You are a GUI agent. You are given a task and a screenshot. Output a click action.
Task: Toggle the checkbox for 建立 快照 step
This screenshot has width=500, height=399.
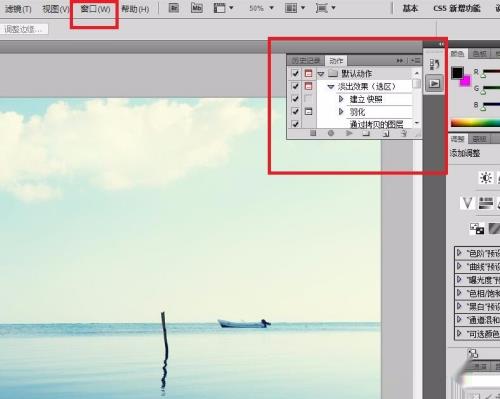click(295, 99)
